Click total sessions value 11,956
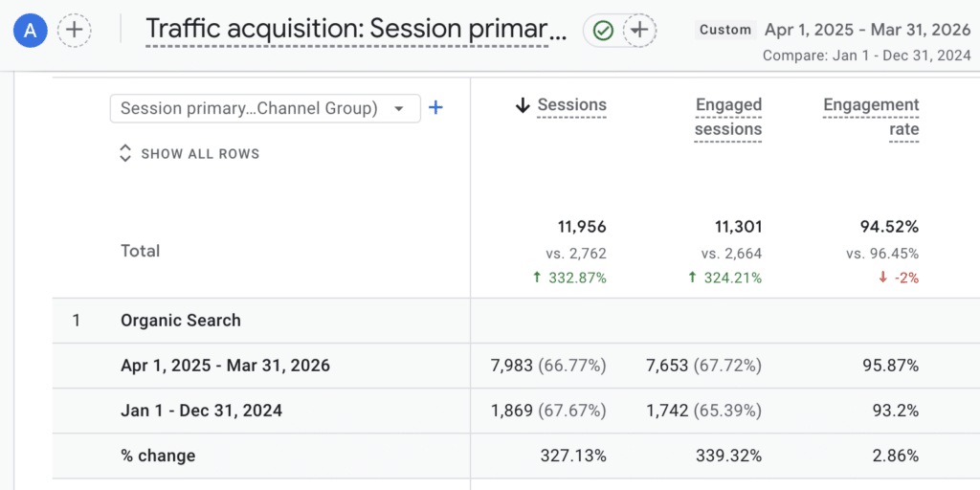 coord(582,226)
